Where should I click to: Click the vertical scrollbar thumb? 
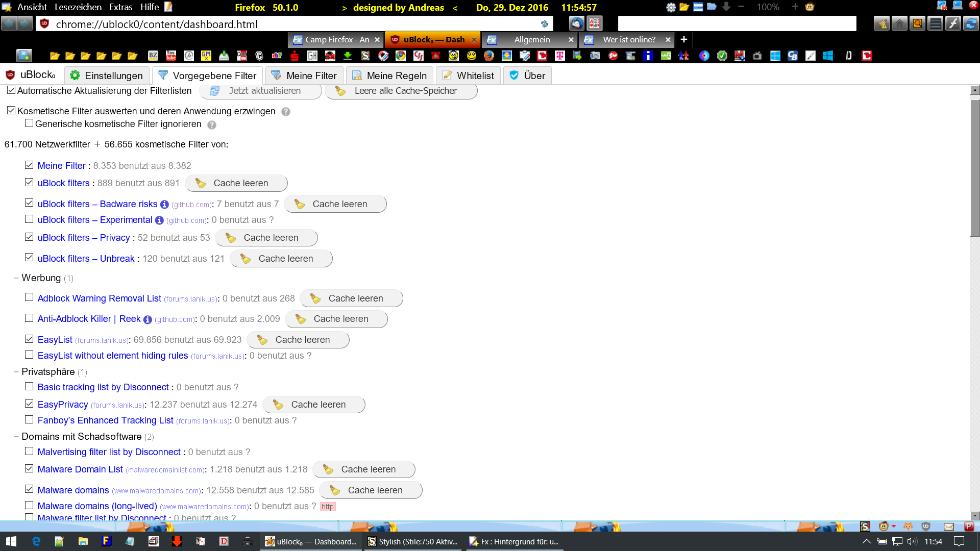(x=975, y=168)
